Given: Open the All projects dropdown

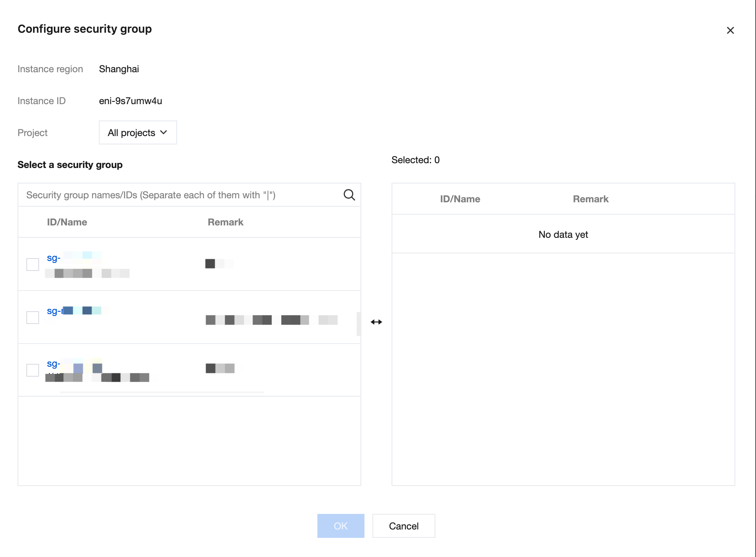Looking at the screenshot, I should [x=138, y=132].
